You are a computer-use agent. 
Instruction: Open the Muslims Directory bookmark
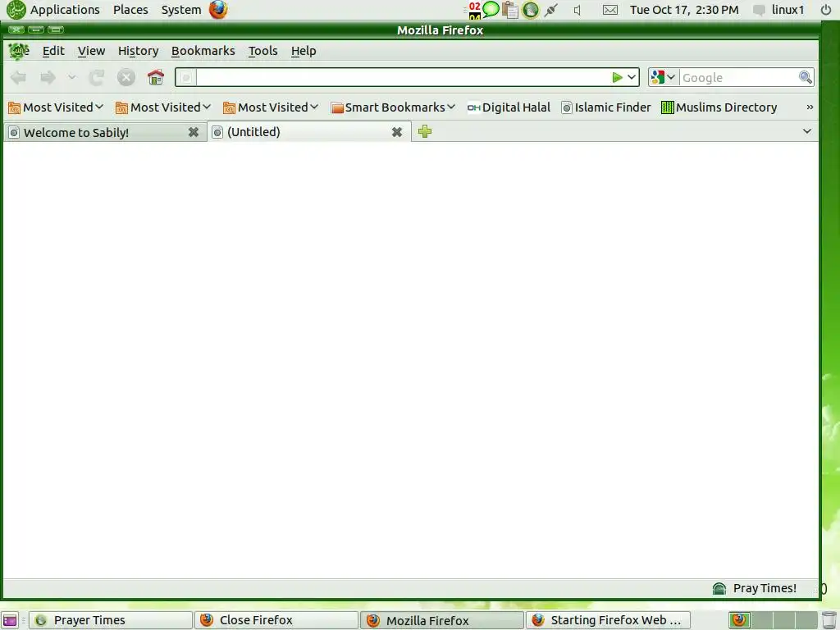719,107
